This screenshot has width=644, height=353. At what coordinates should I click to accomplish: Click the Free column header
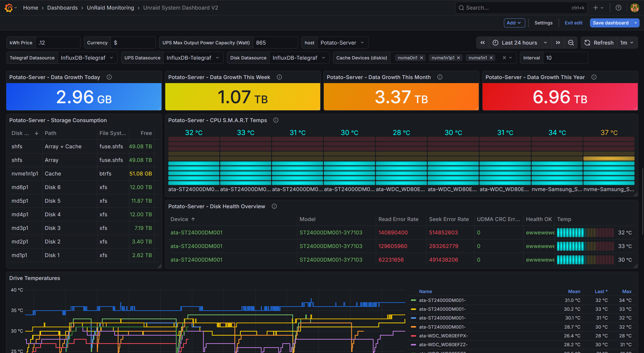click(x=146, y=133)
